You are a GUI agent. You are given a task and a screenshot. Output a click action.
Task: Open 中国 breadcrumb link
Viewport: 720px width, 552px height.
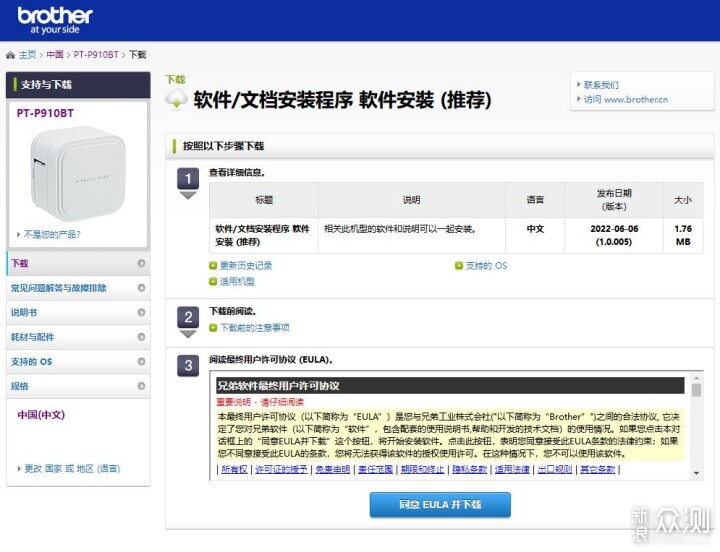point(55,55)
